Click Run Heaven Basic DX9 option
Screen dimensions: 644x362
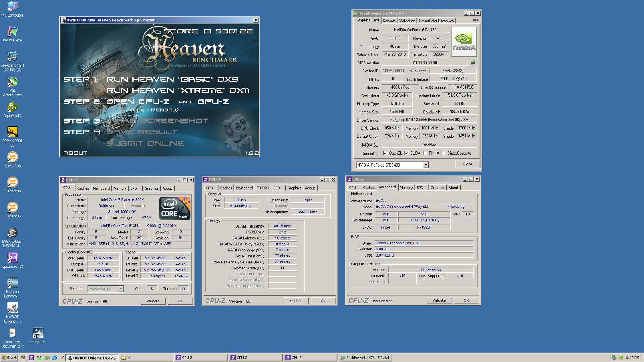[172, 79]
